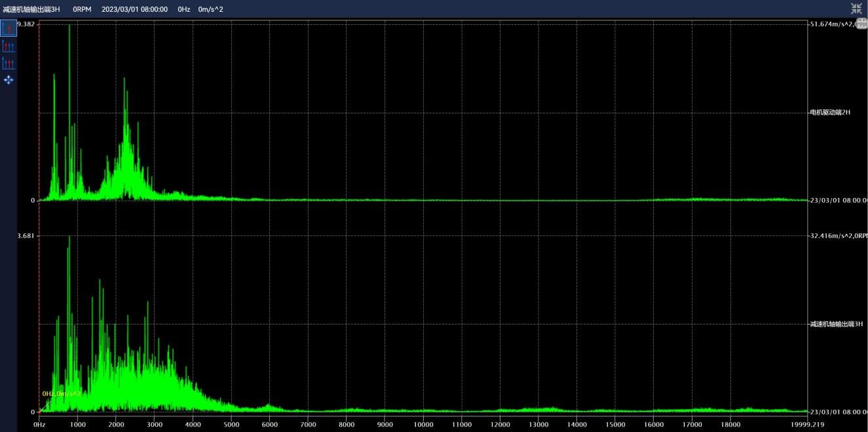
Task: Click the 10000 tick on the frequency axis
Action: pos(423,424)
